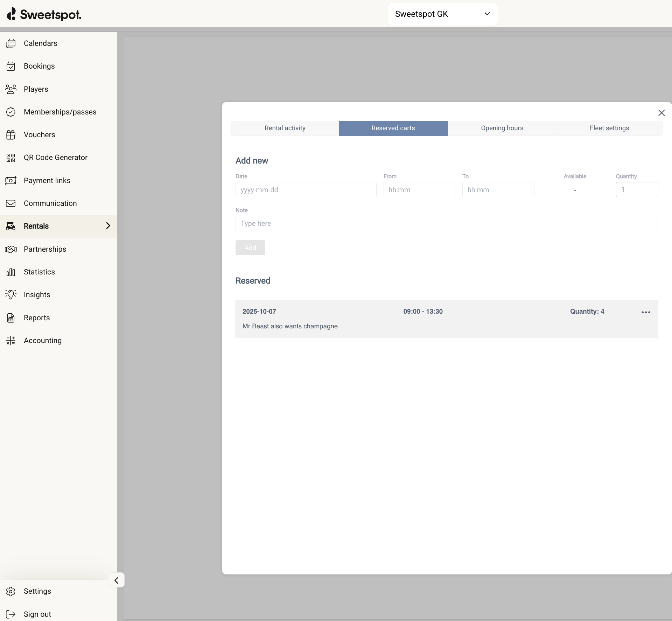
Task: Open QR Code Generator icon
Action: 11,158
